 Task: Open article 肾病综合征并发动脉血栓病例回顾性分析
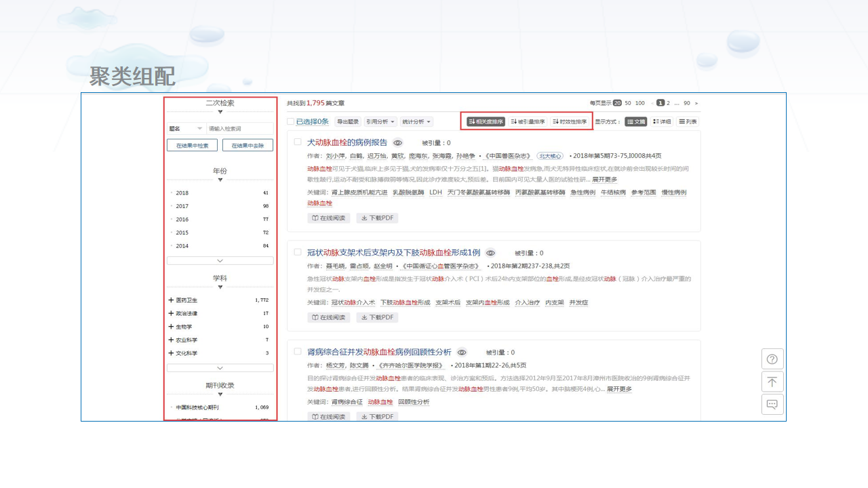pyautogui.click(x=379, y=352)
